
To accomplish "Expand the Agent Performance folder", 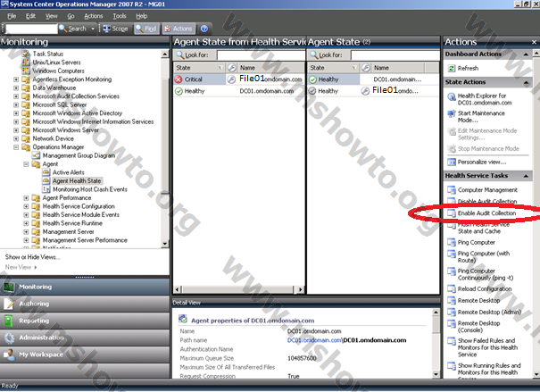I will point(26,197).
